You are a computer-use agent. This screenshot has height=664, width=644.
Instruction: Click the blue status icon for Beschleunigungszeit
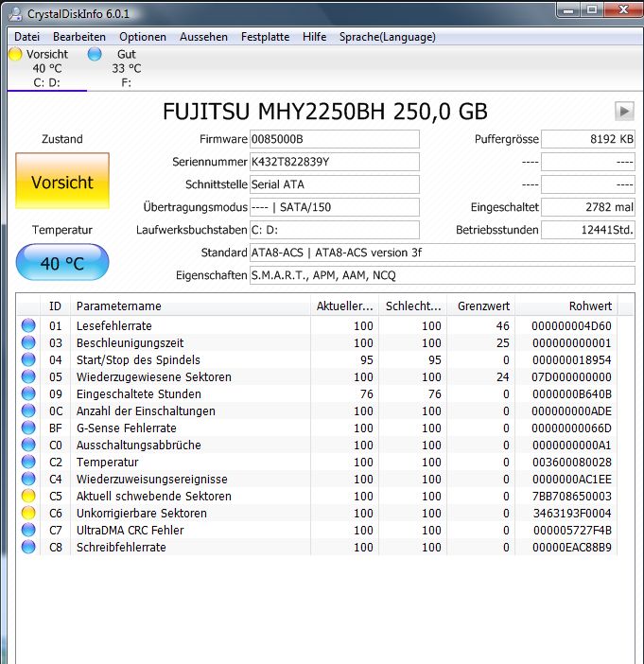28,342
